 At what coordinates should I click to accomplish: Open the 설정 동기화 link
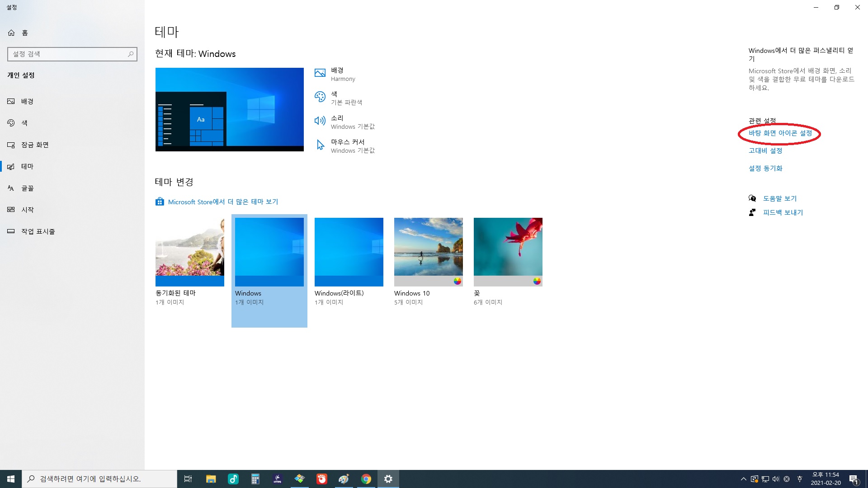(765, 168)
